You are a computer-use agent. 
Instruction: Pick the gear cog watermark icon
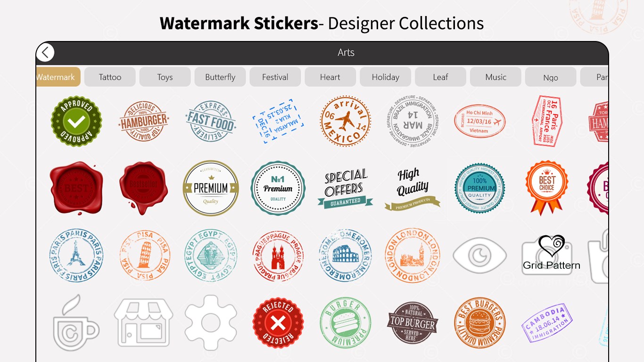coord(211,323)
